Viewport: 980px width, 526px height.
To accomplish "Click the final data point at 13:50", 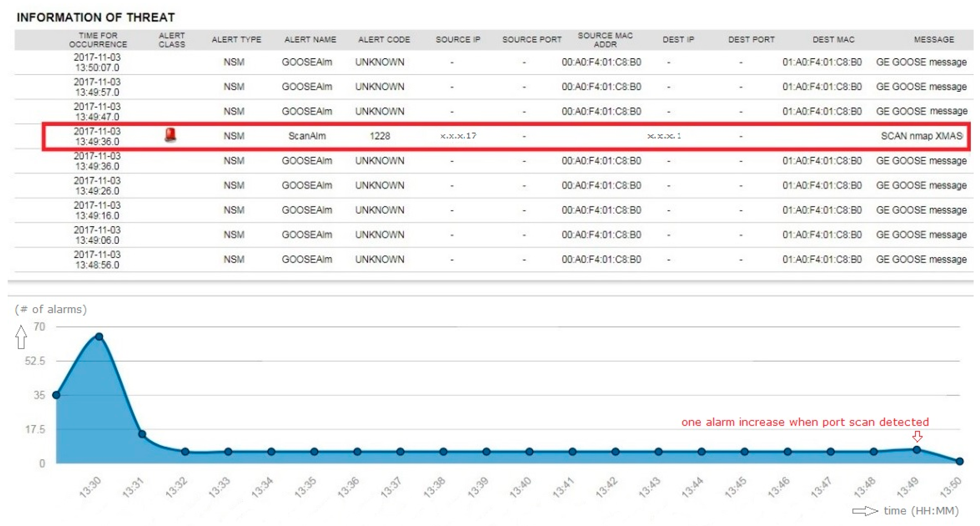I will point(959,461).
